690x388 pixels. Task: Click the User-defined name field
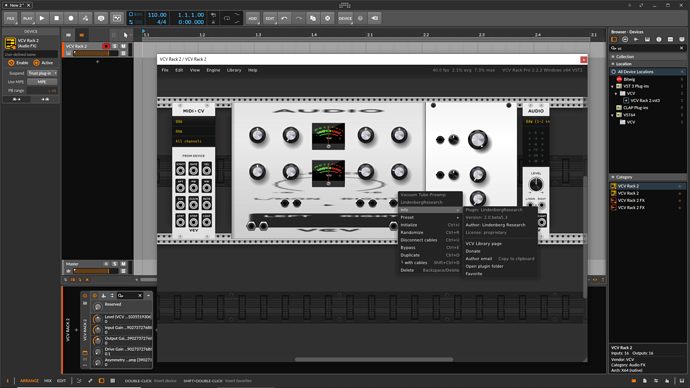[30, 55]
